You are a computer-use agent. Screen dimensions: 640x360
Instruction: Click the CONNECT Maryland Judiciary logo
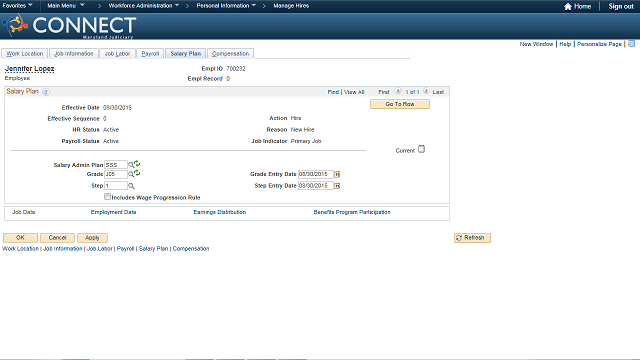(69, 26)
